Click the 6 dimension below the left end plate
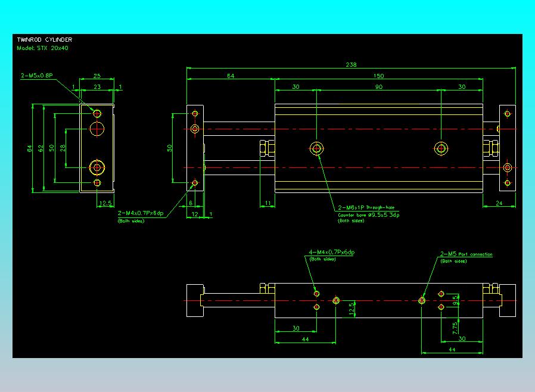This screenshot has width=535, height=392. (x=191, y=203)
